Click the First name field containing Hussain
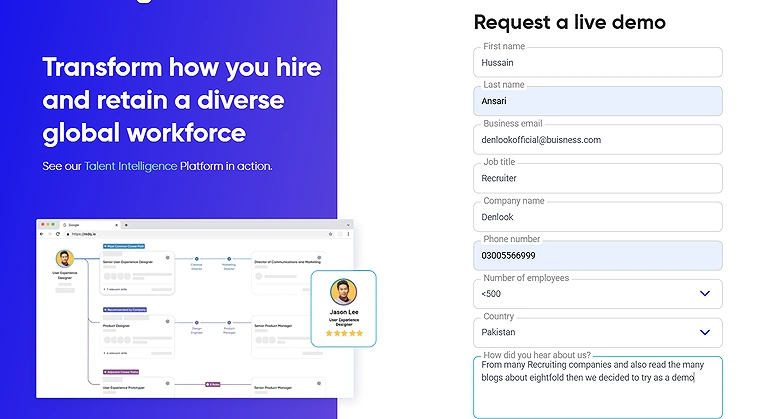The width and height of the screenshot is (768, 419). 598,62
